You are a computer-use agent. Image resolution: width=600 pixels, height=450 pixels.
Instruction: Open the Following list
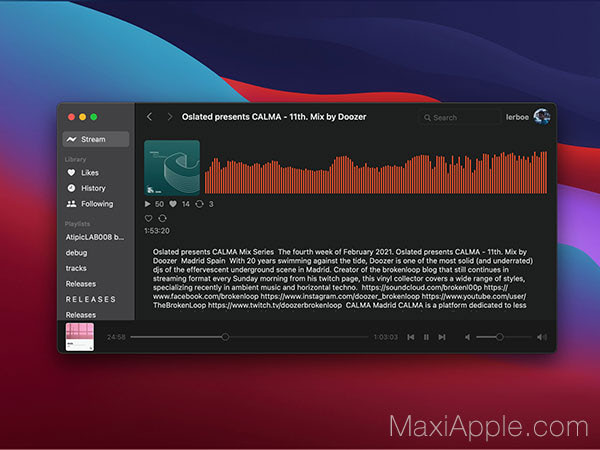(x=97, y=204)
